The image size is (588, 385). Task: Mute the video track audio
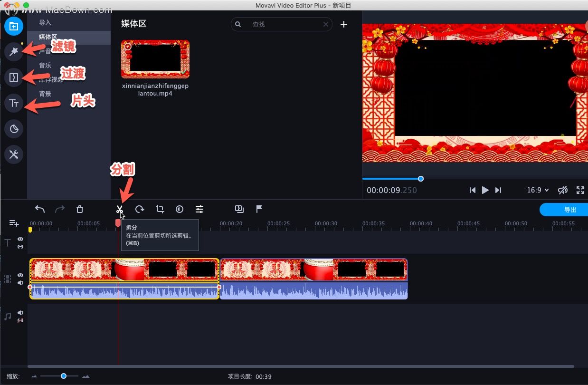(x=20, y=283)
